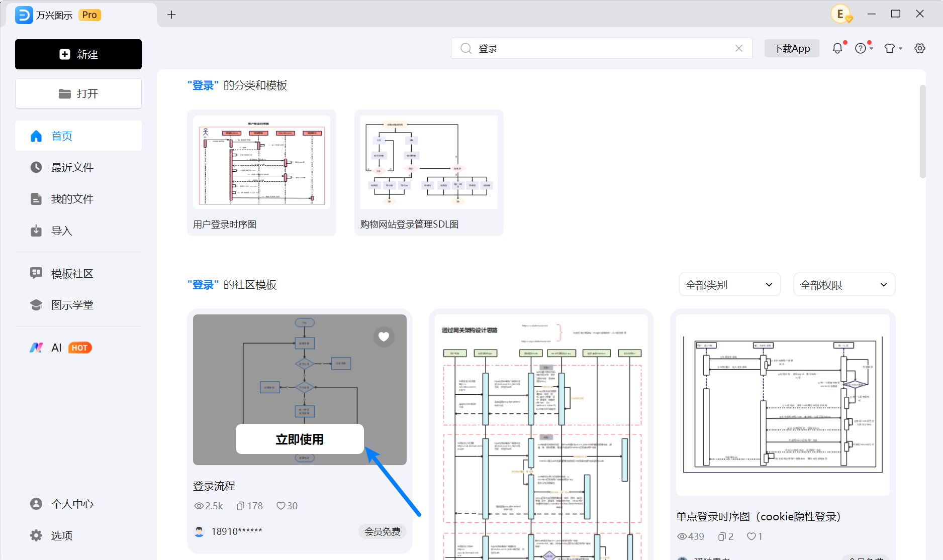The image size is (943, 560).
Task: Click the chat icon beside 模板社区
Action: pyautogui.click(x=36, y=273)
